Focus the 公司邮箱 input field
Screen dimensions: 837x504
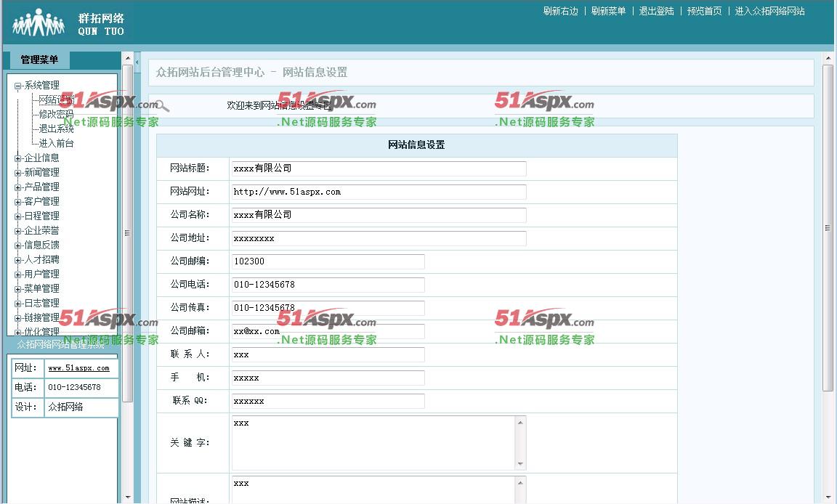pos(328,331)
